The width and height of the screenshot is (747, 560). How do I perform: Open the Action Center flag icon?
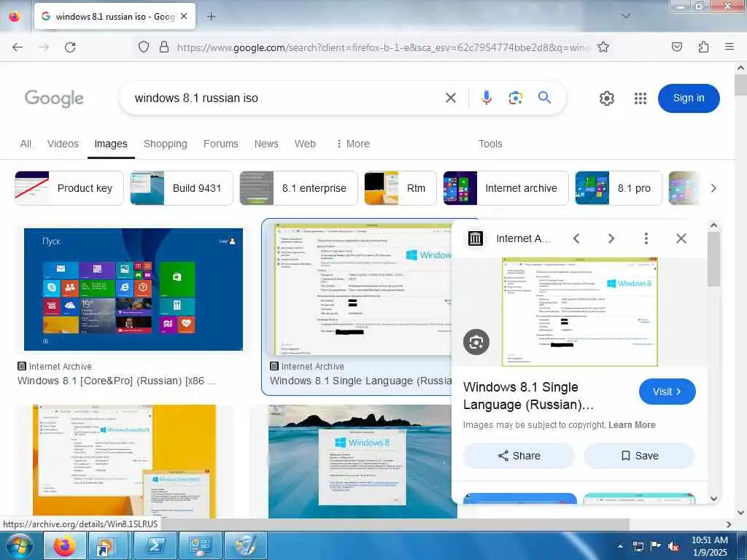[x=656, y=546]
